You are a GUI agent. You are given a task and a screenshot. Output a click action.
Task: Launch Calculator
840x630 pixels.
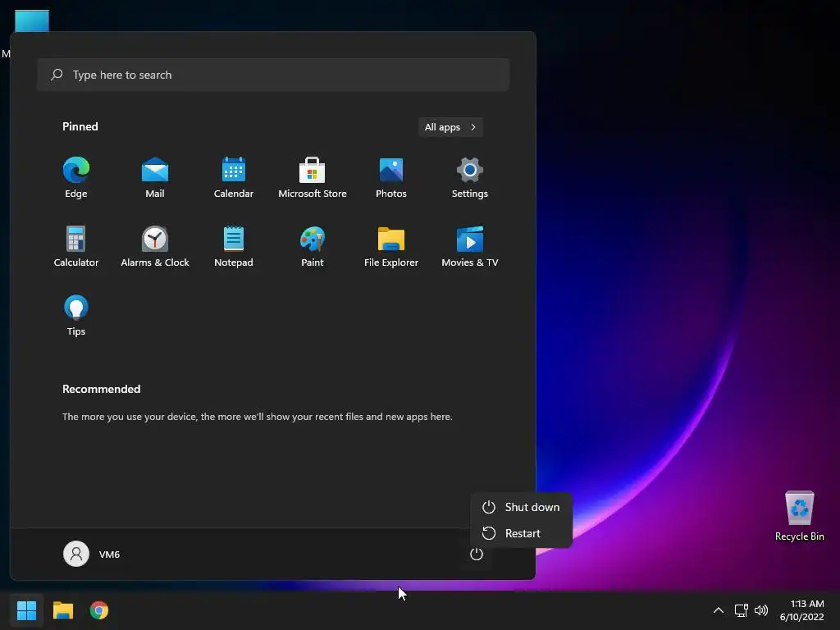click(x=76, y=246)
